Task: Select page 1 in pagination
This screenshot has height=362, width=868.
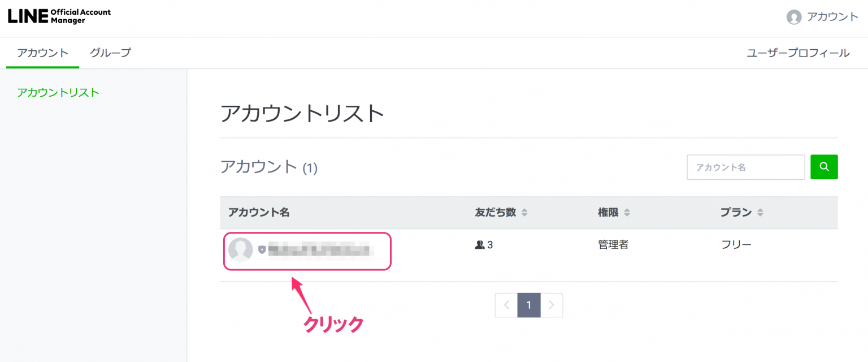Action: 529,305
